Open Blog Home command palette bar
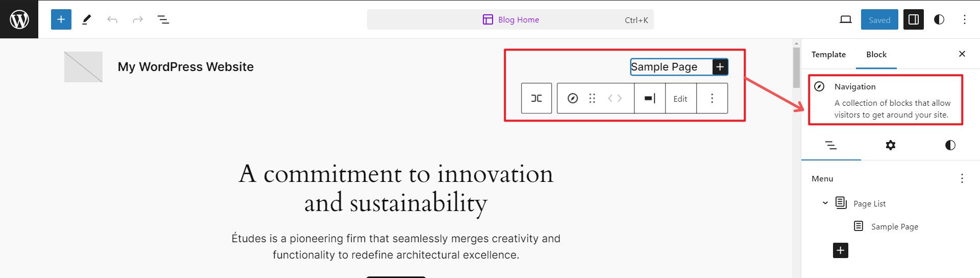Image resolution: width=980 pixels, height=278 pixels. click(510, 19)
